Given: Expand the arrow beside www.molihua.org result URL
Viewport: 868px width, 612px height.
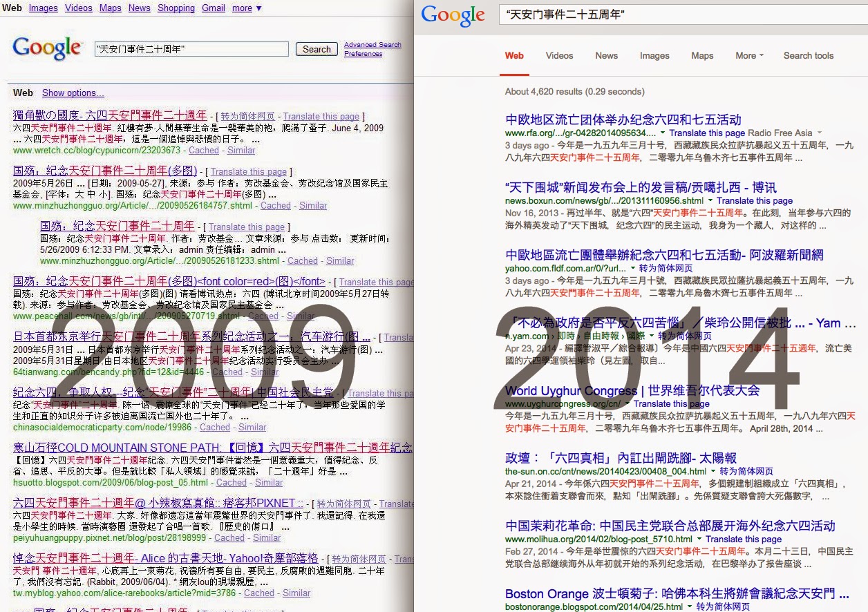Looking at the screenshot, I should point(699,539).
